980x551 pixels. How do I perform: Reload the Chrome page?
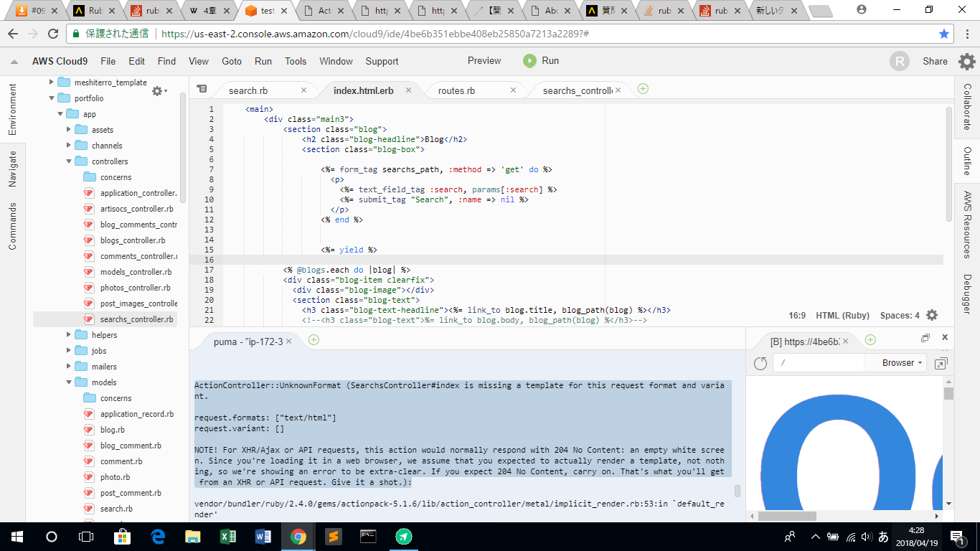point(55,34)
